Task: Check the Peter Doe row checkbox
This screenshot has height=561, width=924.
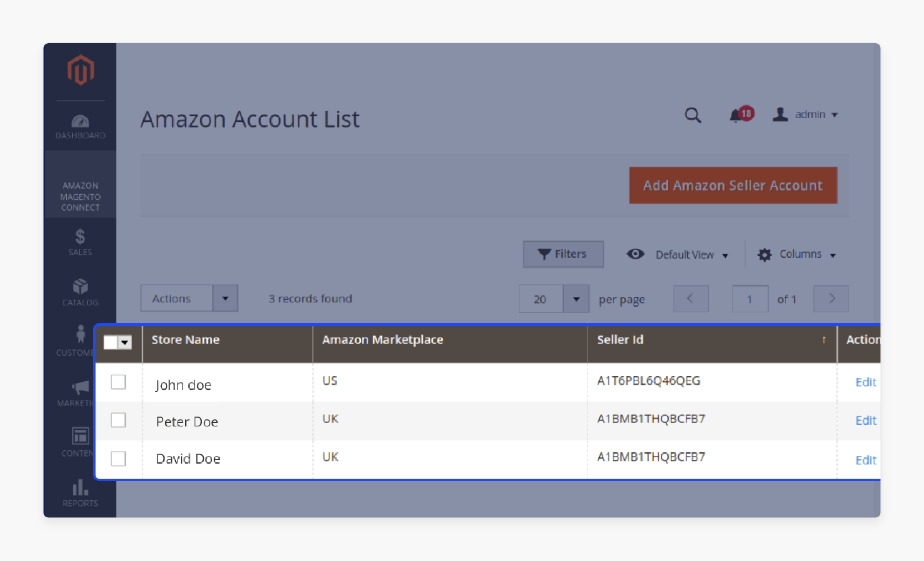Action: tap(118, 420)
